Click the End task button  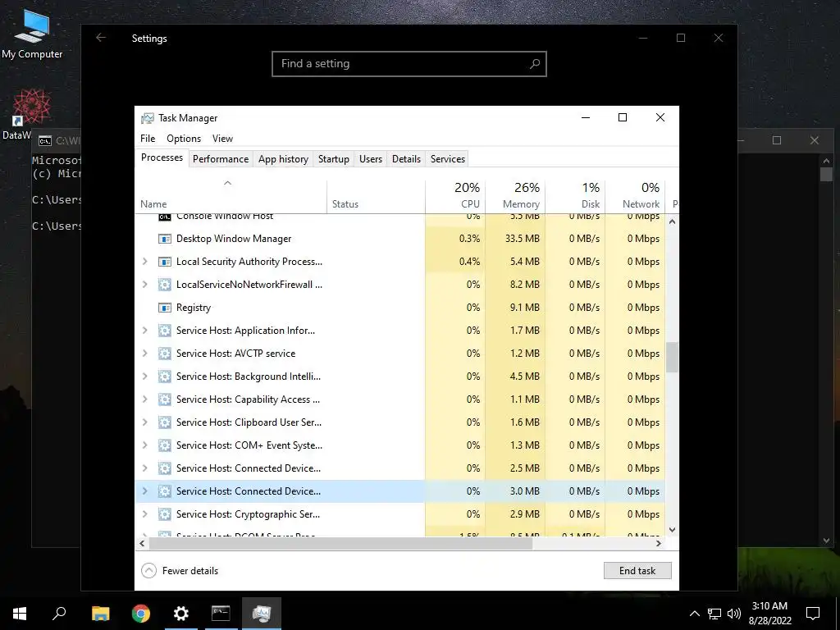[x=637, y=571]
